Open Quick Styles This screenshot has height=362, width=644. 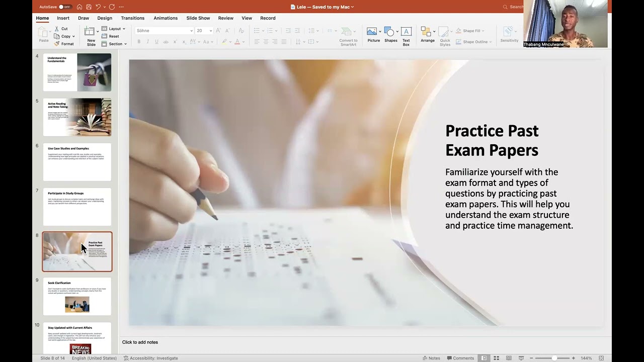445,36
